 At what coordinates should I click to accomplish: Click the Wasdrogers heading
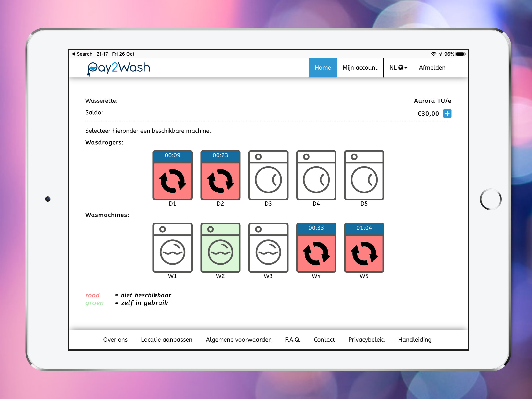[104, 142]
